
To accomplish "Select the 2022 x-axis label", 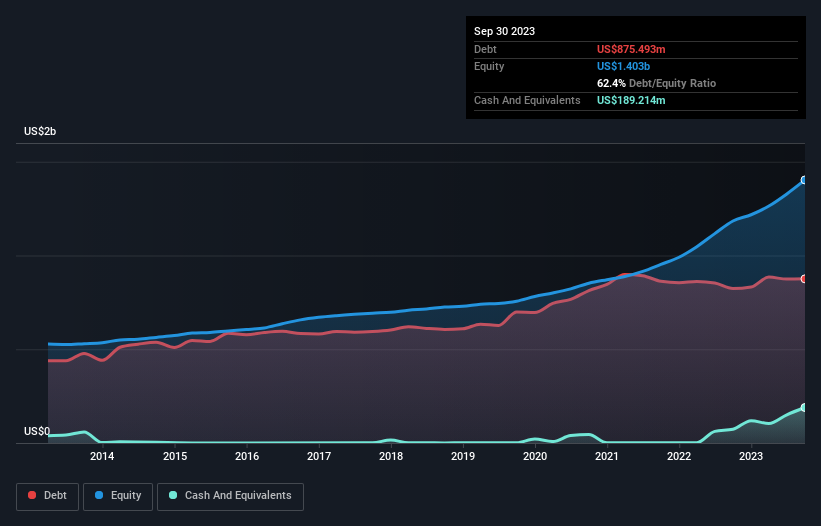I will pyautogui.click(x=679, y=456).
